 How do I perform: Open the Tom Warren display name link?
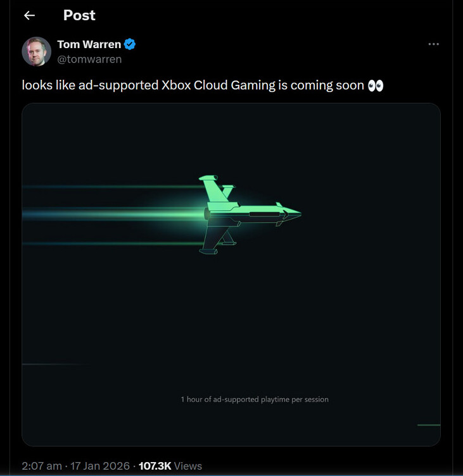(x=89, y=44)
